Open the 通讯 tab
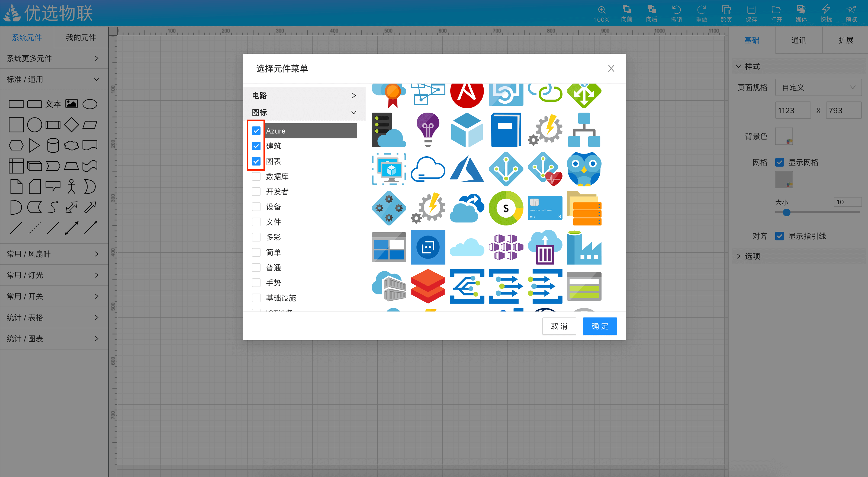 (x=799, y=40)
